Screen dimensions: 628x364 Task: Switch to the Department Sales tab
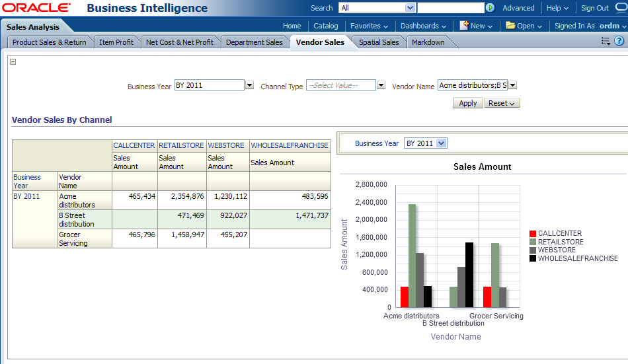(x=254, y=42)
